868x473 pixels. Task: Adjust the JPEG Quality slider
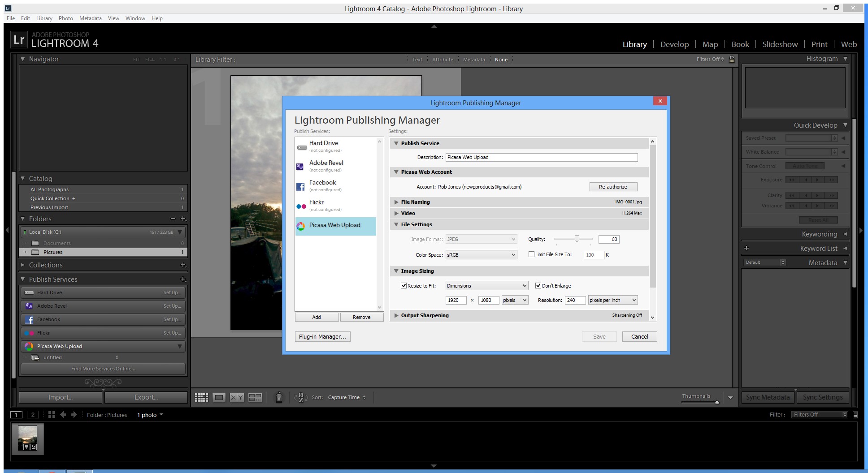click(577, 239)
